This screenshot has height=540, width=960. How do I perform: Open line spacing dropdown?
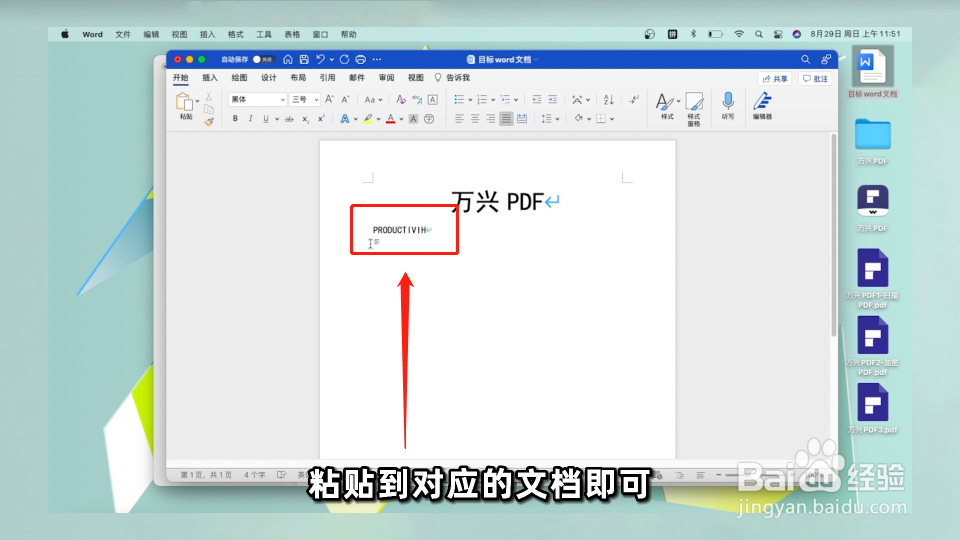pyautogui.click(x=550, y=119)
